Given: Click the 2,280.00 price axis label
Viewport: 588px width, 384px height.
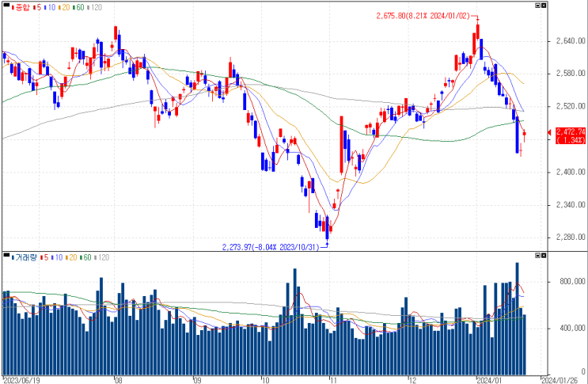Looking at the screenshot, I should 571,237.
